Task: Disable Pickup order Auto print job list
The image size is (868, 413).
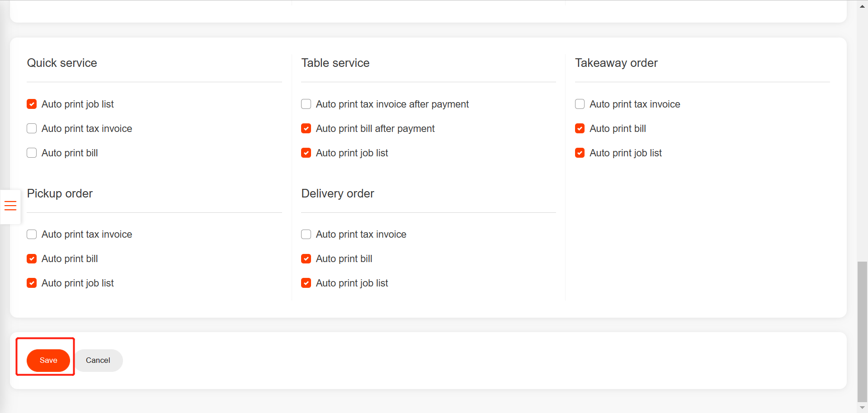Action: [32, 283]
